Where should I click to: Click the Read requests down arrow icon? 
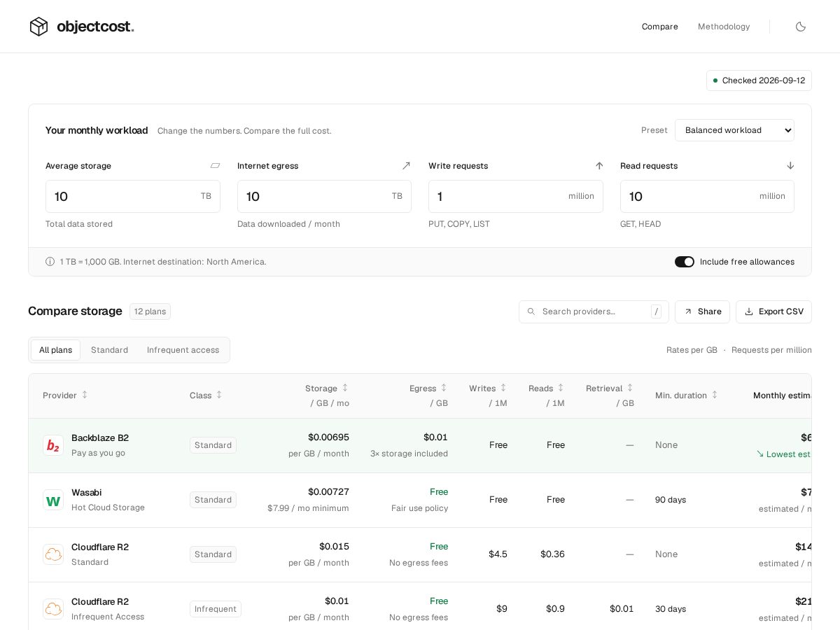click(790, 166)
